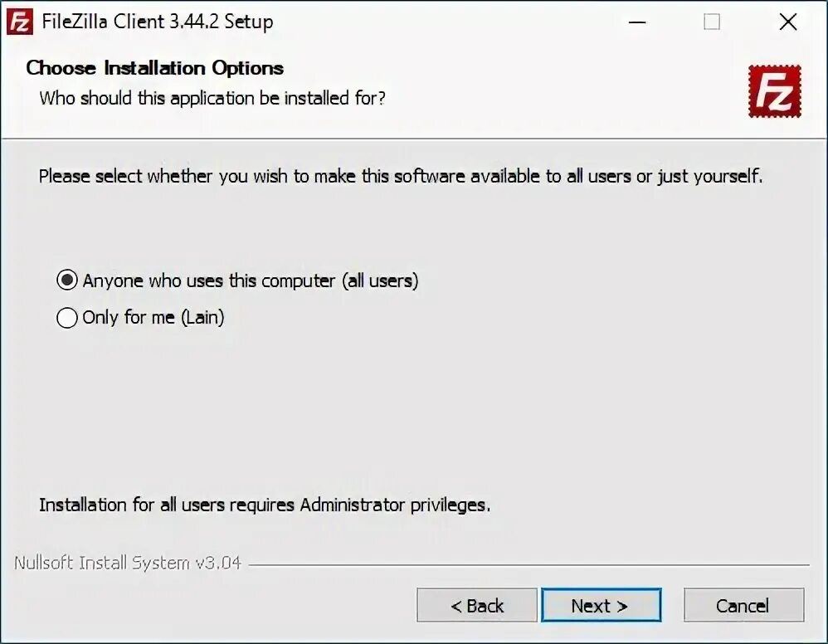The height and width of the screenshot is (644, 828).
Task: Click the 'FileZilla Client 3.44.2 Setup' title text
Action: click(x=158, y=22)
